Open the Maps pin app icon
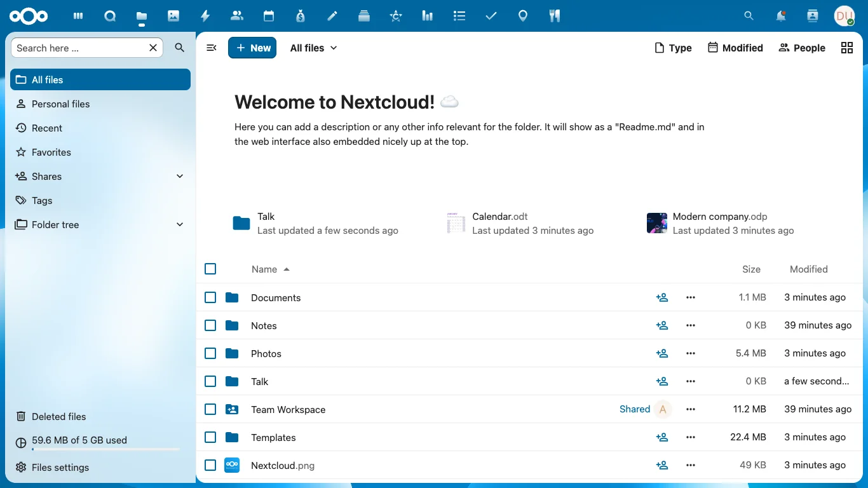The height and width of the screenshot is (488, 868). tap(523, 16)
